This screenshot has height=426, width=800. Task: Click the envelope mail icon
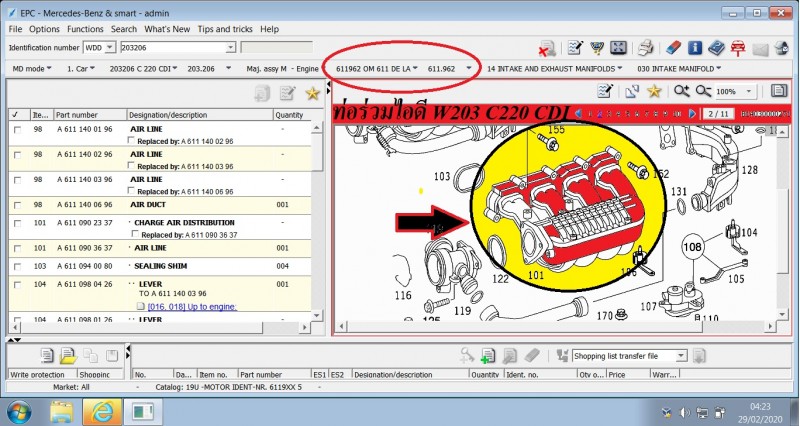[x=760, y=49]
